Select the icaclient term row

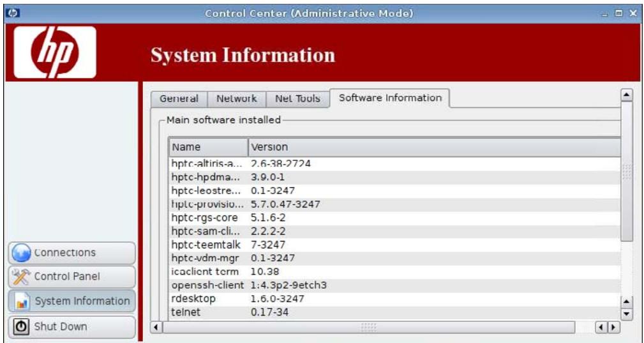coord(394,272)
